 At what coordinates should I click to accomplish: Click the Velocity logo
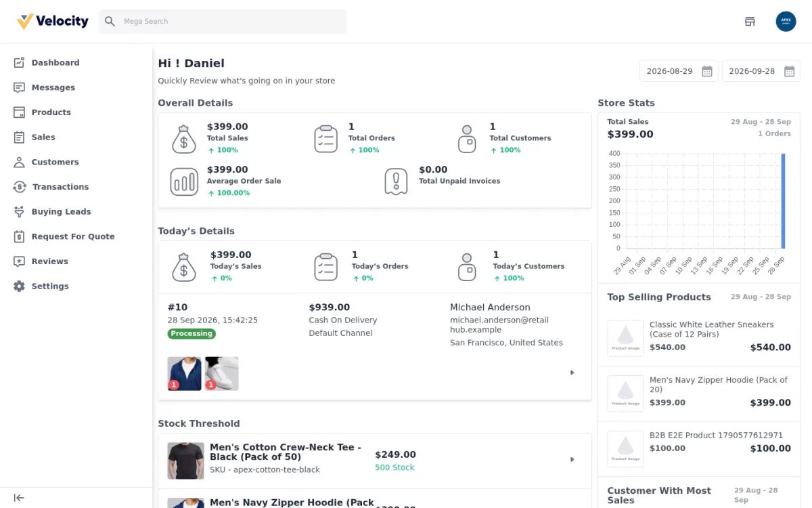tap(53, 22)
